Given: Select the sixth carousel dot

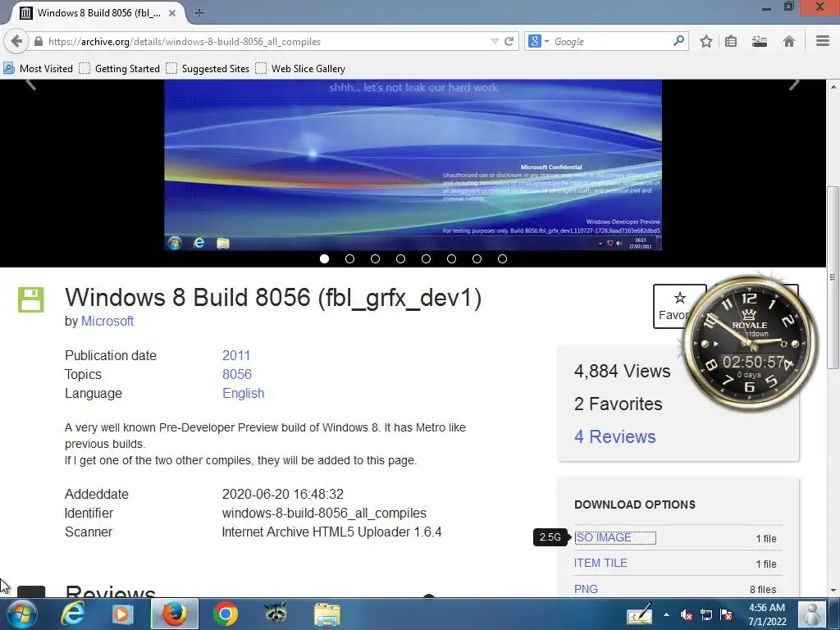Looking at the screenshot, I should click(452, 258).
